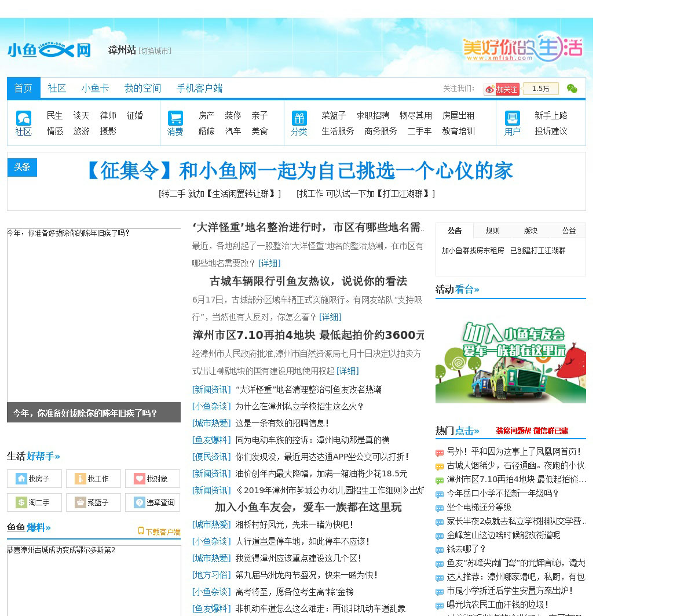Click the 小鱼网 site logo
Screen dimensions: 695x616
(49, 50)
